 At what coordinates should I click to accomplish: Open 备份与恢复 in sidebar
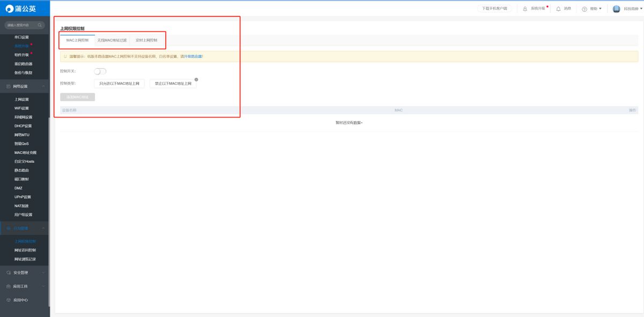[24, 72]
